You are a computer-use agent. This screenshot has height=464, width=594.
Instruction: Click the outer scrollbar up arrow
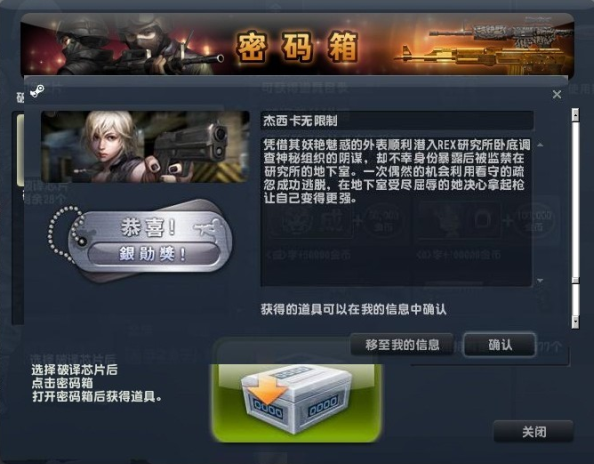(x=575, y=115)
